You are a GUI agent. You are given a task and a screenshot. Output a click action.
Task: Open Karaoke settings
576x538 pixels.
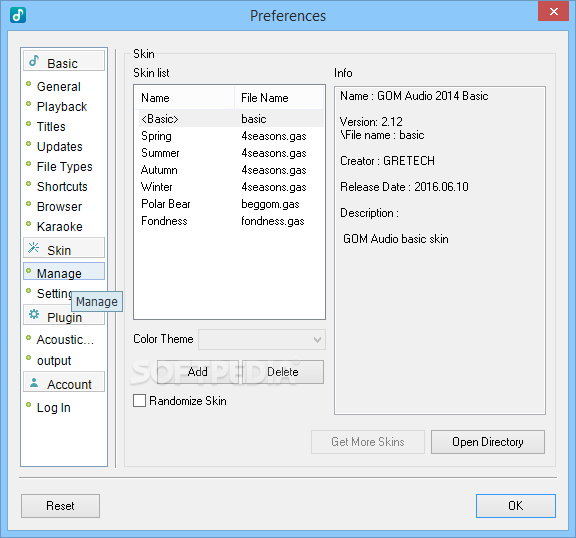(60, 227)
